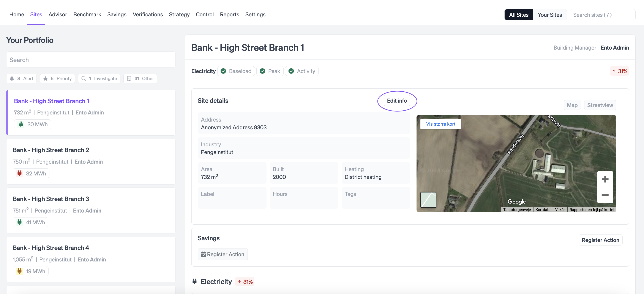Screen dimensions: 644x294
Task: Open the Settings tab
Action: pos(255,14)
